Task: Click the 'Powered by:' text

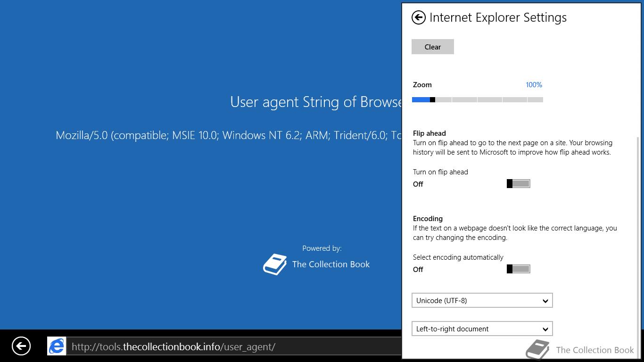Action: (x=322, y=248)
